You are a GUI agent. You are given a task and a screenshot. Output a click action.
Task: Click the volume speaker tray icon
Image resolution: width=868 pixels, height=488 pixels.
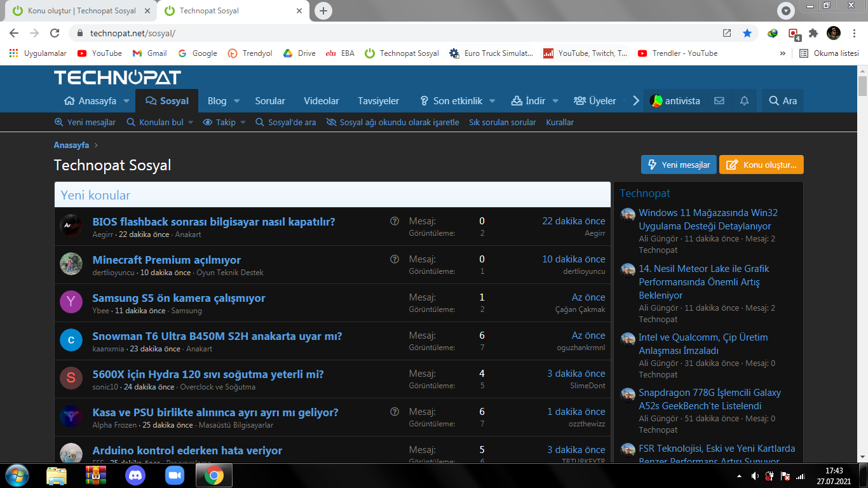point(755,476)
